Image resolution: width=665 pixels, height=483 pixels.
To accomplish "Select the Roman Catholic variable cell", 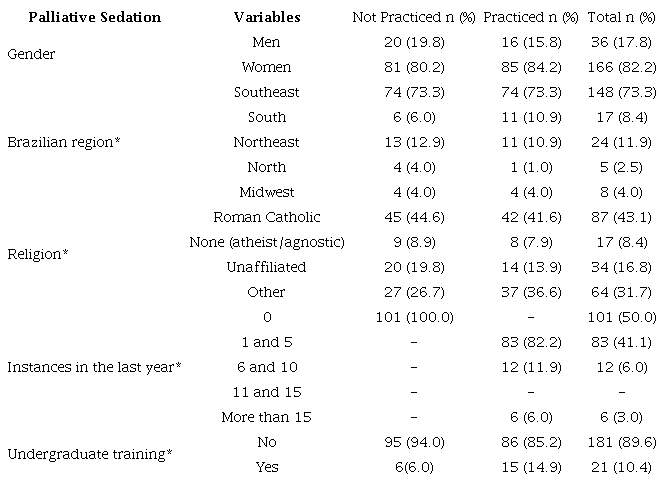I will (267, 217).
